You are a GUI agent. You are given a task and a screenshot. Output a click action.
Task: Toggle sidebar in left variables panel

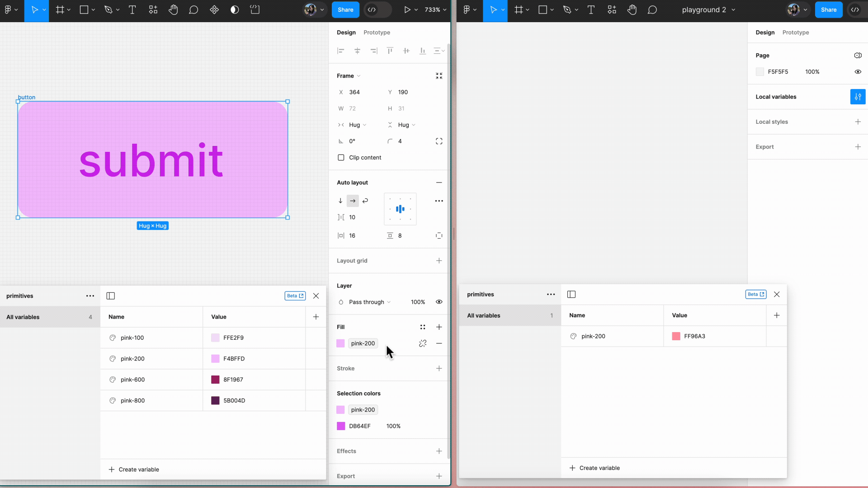(x=111, y=296)
